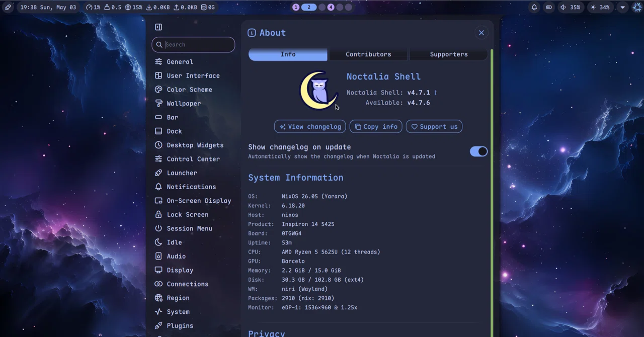Click the Launcher rocket icon in sidebar
Screen dimensions: 644x337
(x=158, y=173)
